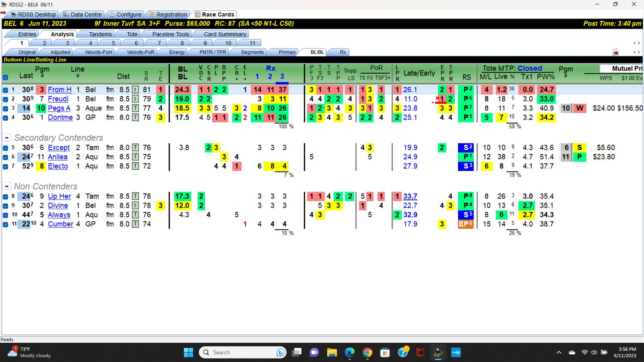Viewport: 644px width, 362px height.
Task: Click the Rx 3 column header
Action: pyautogui.click(x=282, y=76)
